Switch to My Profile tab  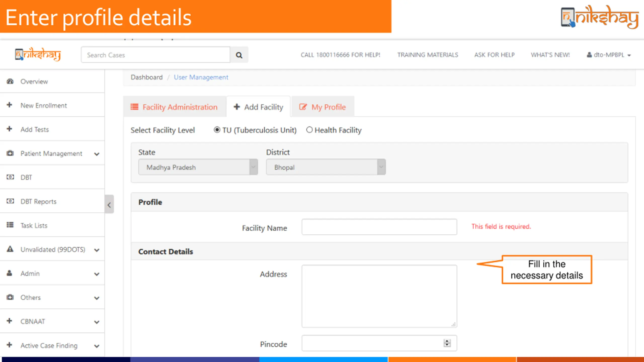(x=323, y=107)
